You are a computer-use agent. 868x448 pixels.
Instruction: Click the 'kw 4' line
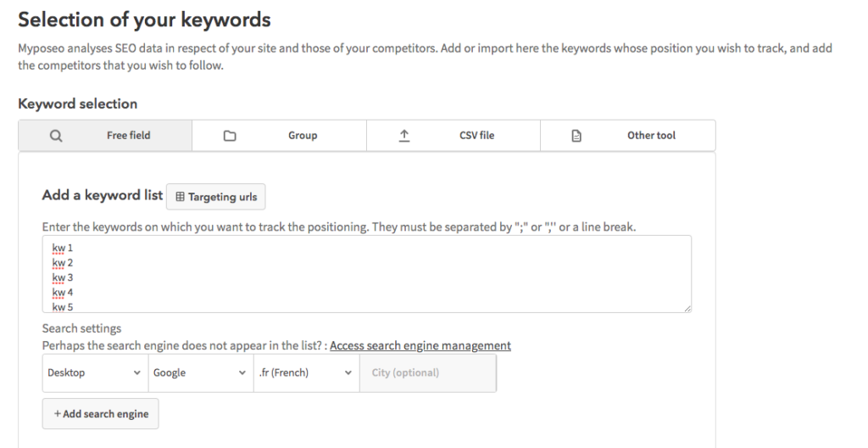coord(63,293)
